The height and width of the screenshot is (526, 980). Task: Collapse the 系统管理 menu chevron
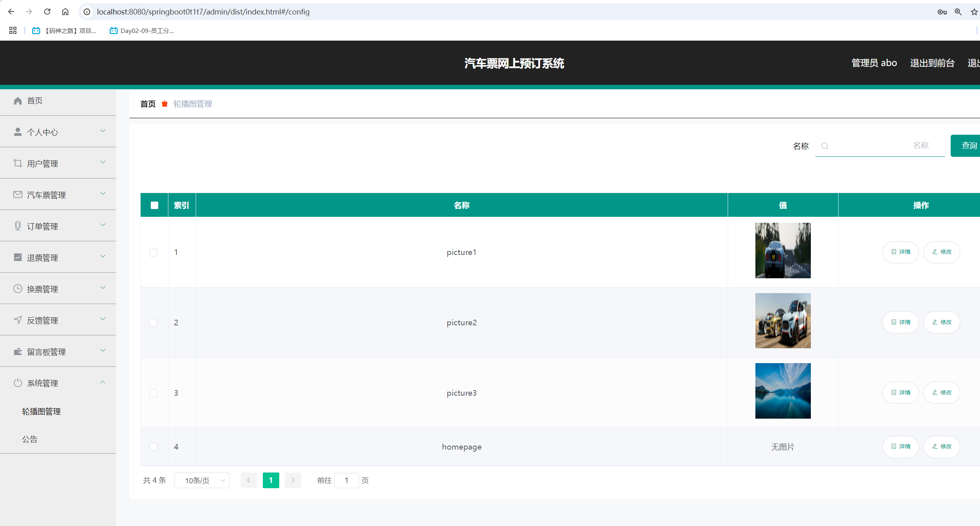pyautogui.click(x=103, y=382)
